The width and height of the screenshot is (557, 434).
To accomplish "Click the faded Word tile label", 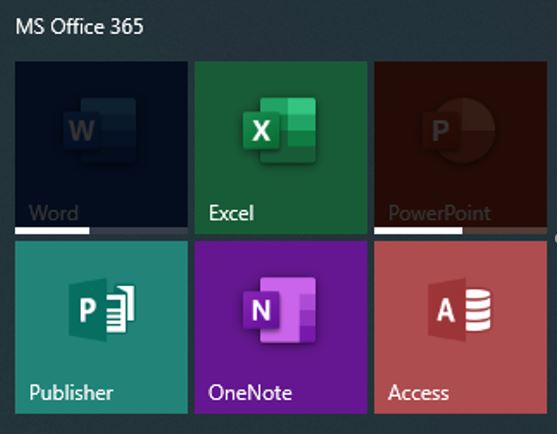I will tap(54, 213).
